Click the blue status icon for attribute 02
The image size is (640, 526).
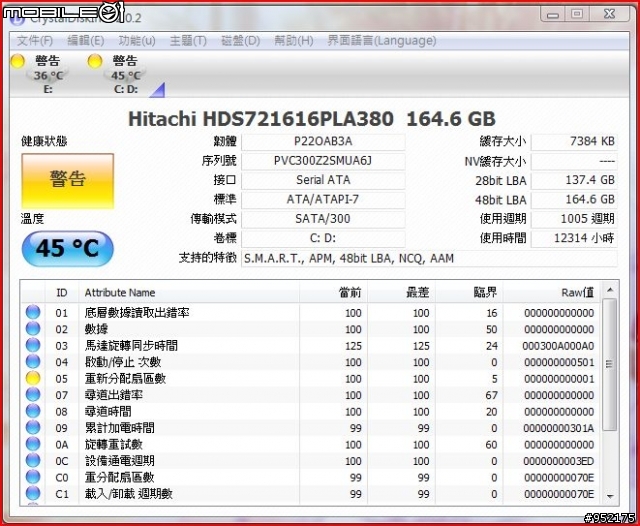click(33, 328)
